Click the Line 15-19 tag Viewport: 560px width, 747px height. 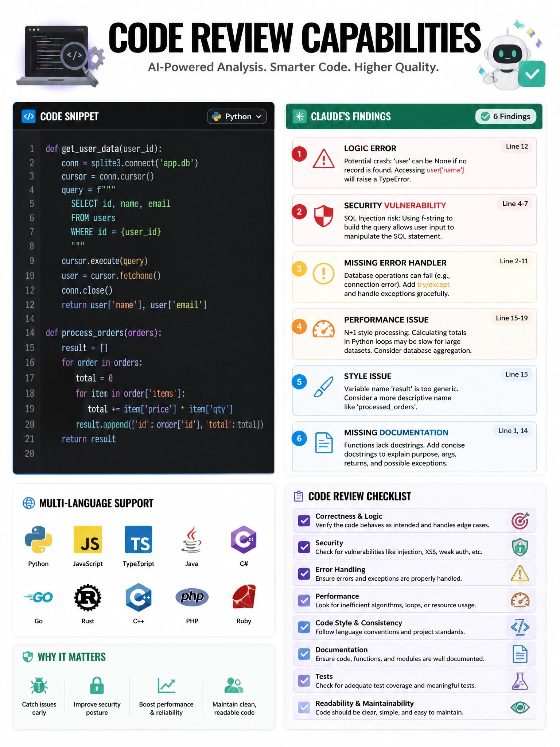click(x=512, y=318)
